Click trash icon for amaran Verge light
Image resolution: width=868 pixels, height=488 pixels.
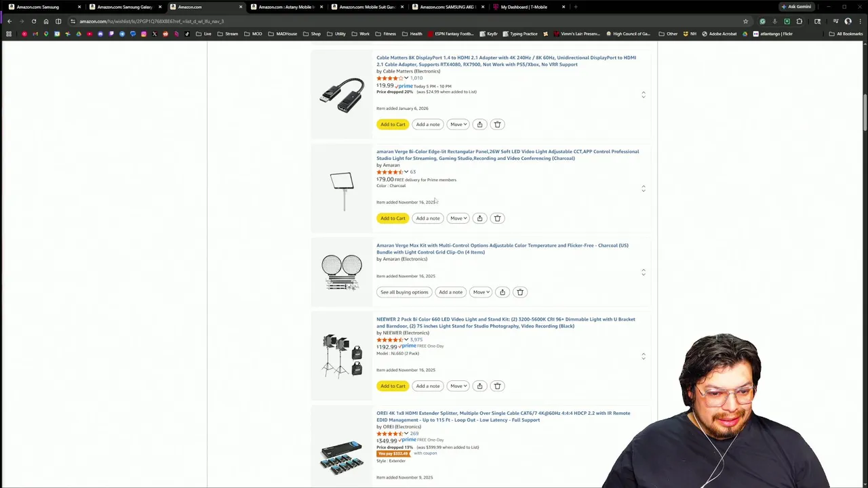497,218
